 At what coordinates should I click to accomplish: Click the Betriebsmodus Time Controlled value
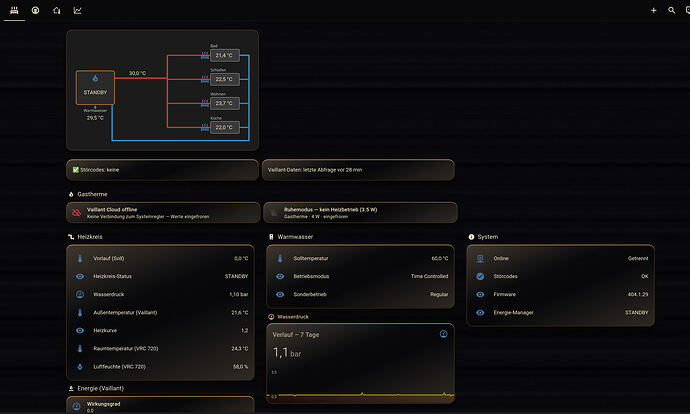(429, 276)
